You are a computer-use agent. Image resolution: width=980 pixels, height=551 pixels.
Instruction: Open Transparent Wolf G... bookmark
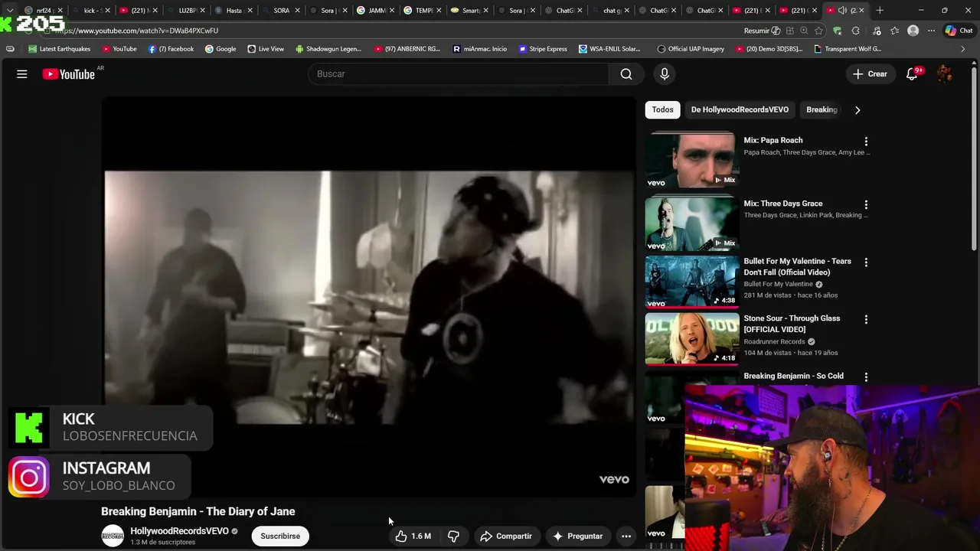click(848, 49)
